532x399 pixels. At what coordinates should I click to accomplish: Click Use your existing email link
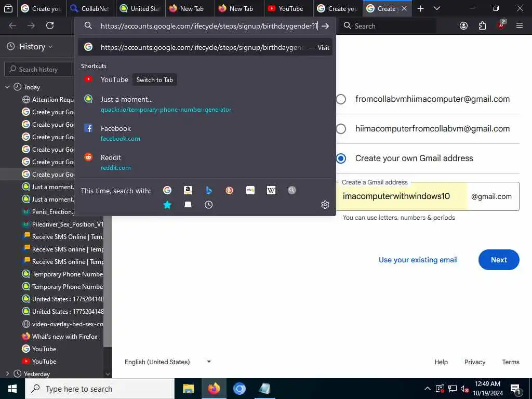[x=418, y=260]
